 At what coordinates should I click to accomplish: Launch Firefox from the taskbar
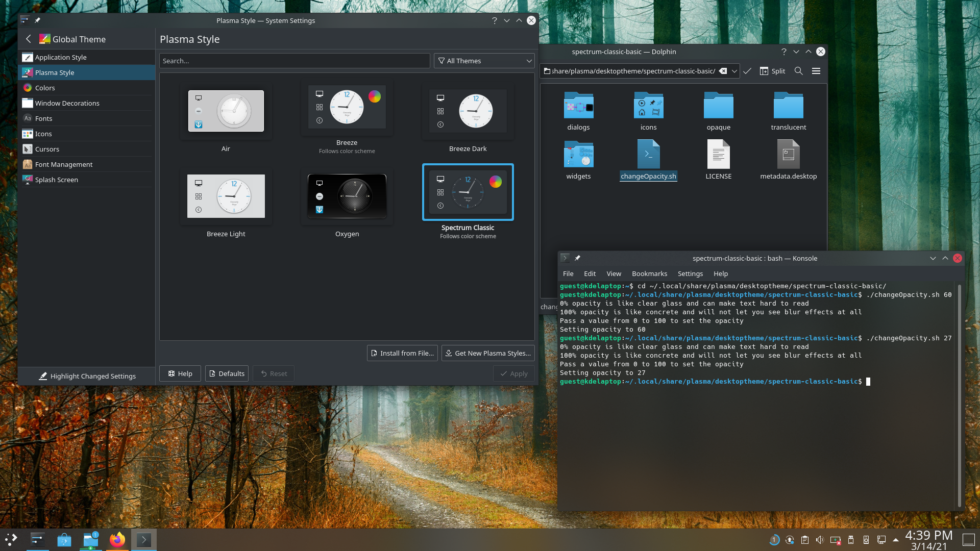tap(117, 540)
